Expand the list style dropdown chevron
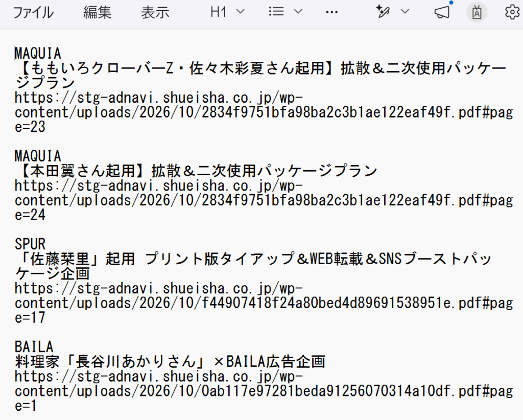Viewport: 523px width, 420px height. [x=298, y=12]
